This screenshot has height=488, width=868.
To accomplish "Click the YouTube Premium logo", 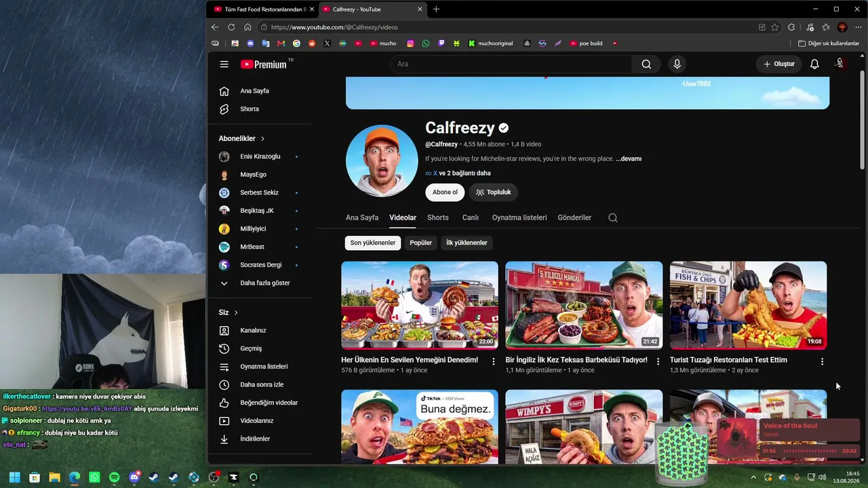I will (263, 64).
